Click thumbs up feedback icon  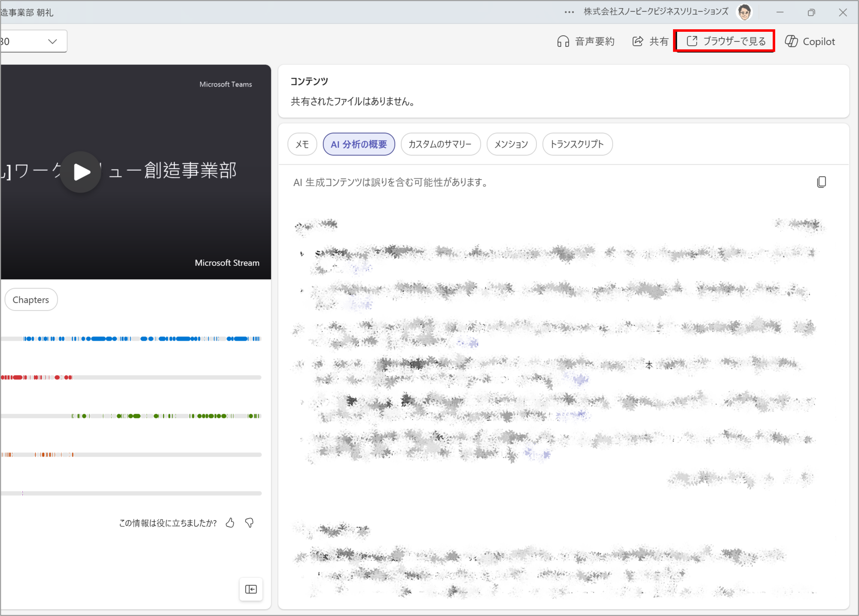[230, 523]
